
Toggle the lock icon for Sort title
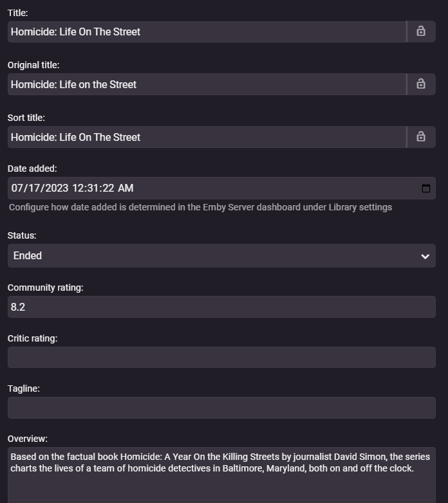(421, 136)
